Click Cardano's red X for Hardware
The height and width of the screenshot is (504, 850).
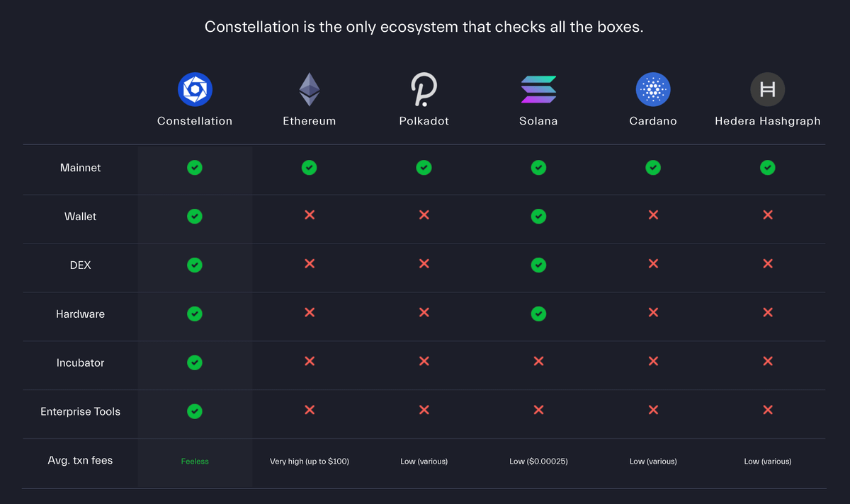653,312
